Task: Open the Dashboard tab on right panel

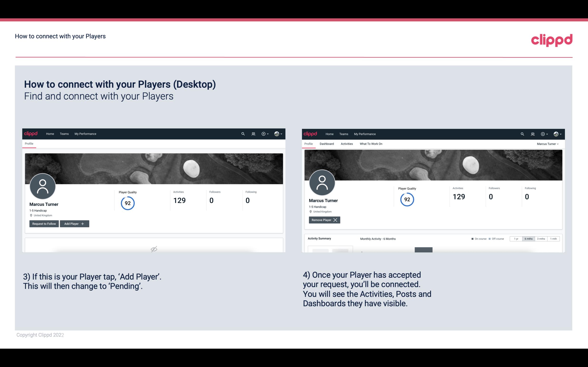Action: [326, 144]
